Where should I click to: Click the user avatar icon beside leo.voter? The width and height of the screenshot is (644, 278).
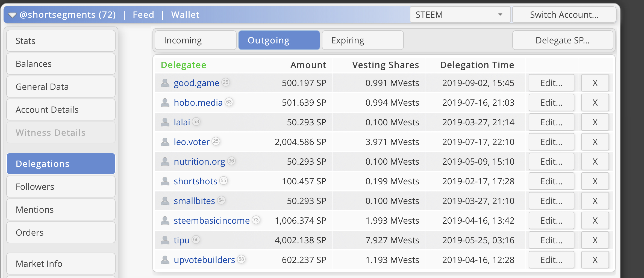(x=165, y=142)
